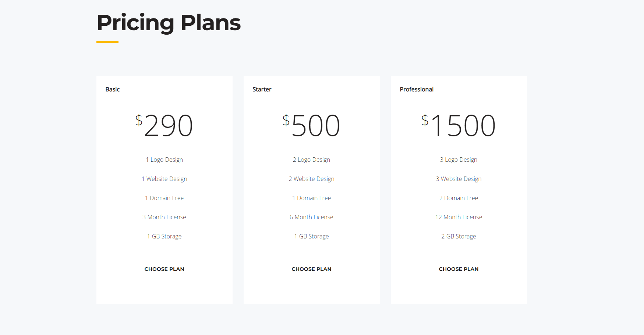The width and height of the screenshot is (644, 335).
Task: Select the Basic plan title
Action: [x=113, y=89]
